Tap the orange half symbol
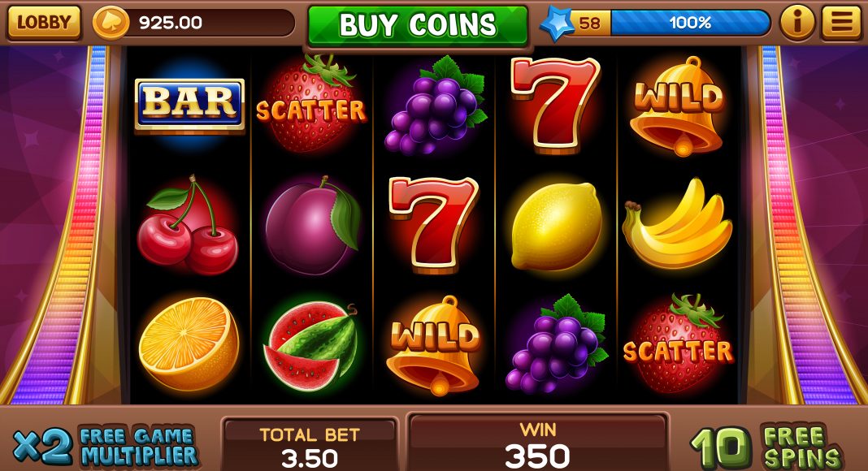This screenshot has width=868, height=471. (x=189, y=344)
